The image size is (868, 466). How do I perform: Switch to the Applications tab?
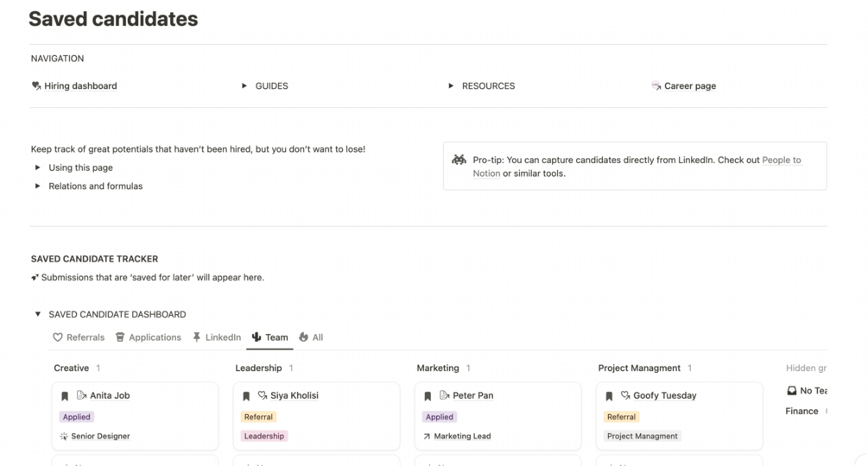point(148,337)
